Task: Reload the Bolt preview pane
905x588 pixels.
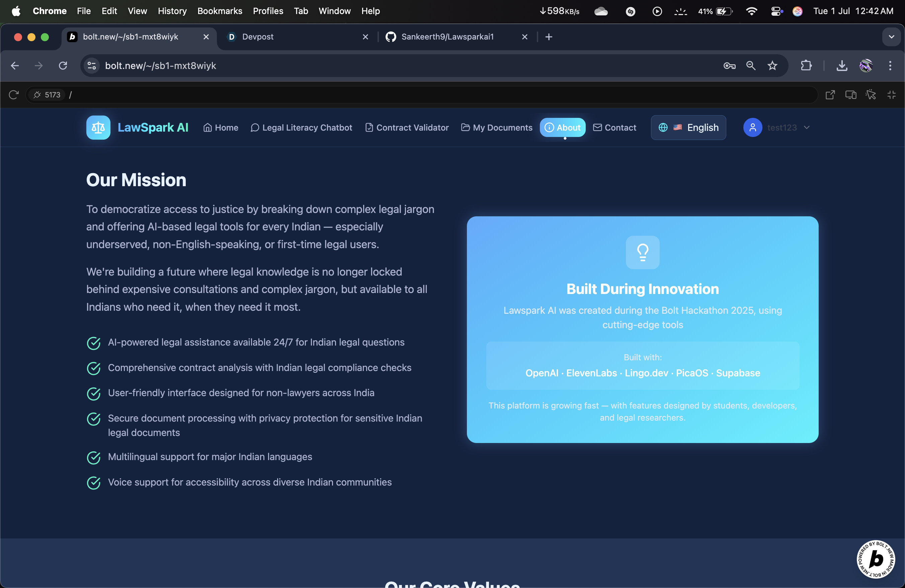Action: click(x=14, y=95)
